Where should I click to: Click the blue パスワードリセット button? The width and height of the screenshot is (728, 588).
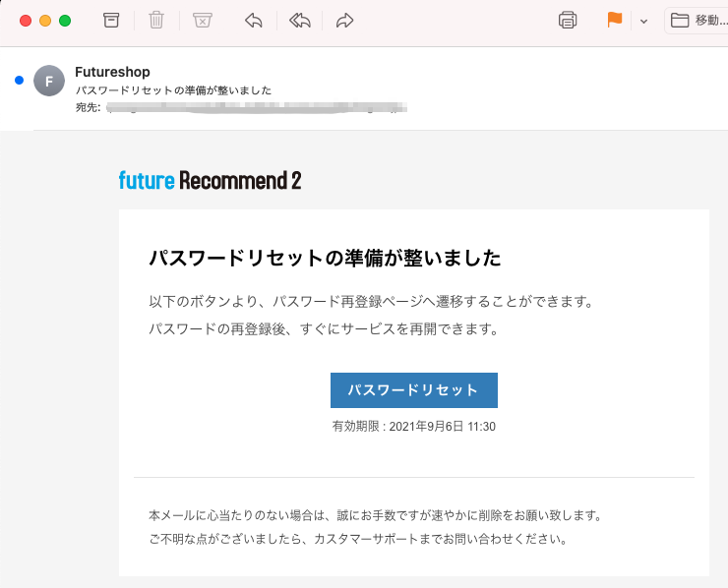click(413, 390)
